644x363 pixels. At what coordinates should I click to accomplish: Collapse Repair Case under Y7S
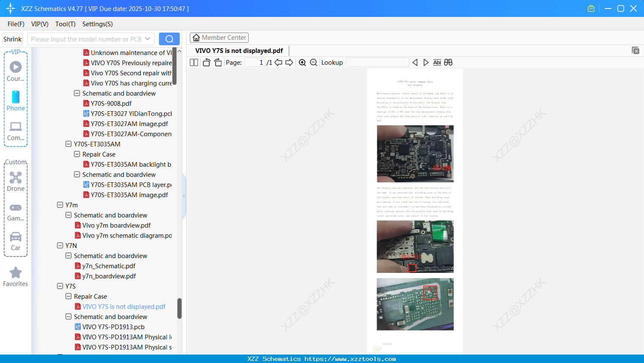pyautogui.click(x=69, y=296)
